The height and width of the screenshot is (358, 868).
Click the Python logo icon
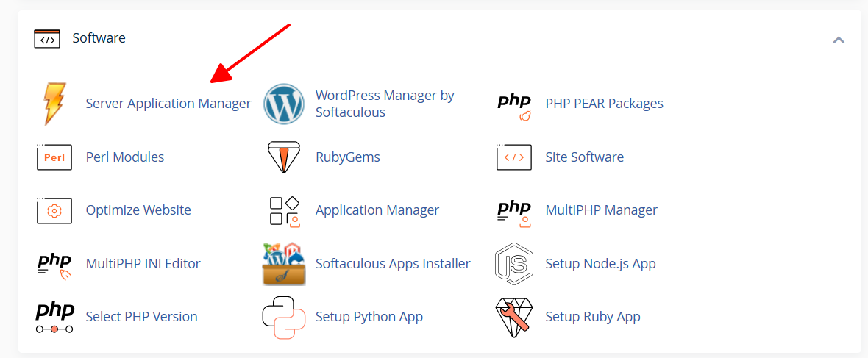click(x=284, y=318)
